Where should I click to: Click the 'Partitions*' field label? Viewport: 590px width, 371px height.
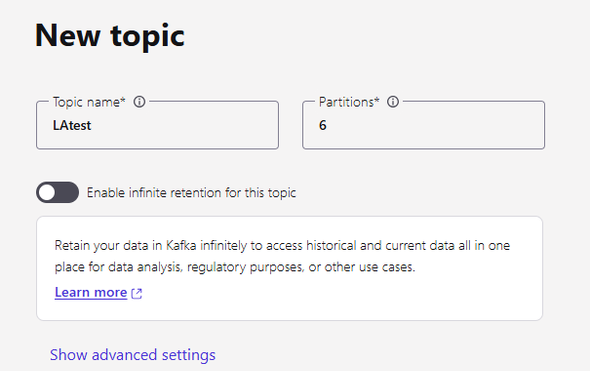[349, 102]
